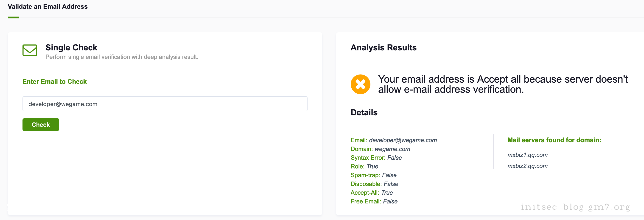Click the Role: True detail line

pos(364,166)
